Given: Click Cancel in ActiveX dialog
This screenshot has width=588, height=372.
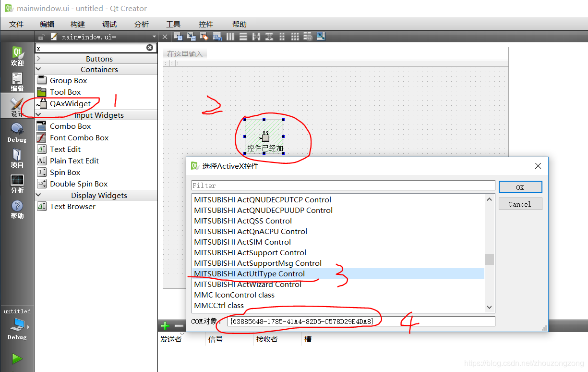Looking at the screenshot, I should point(520,204).
